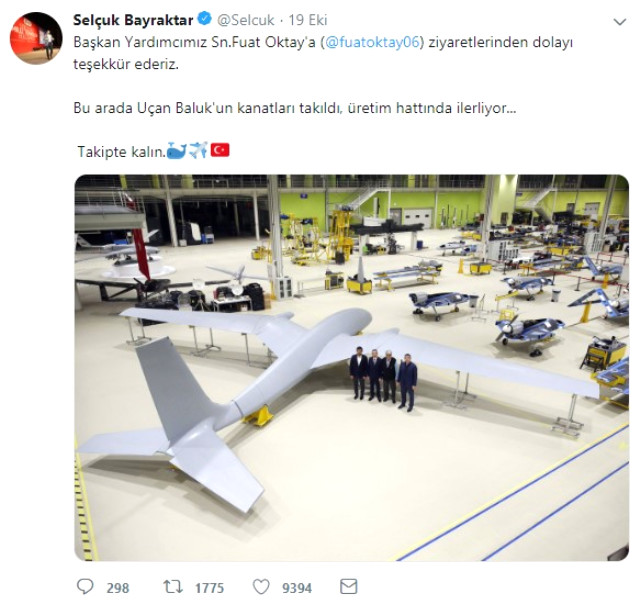This screenshot has height=604, width=640.
Task: Click the airplane emoji in the tweet
Action: (x=199, y=150)
